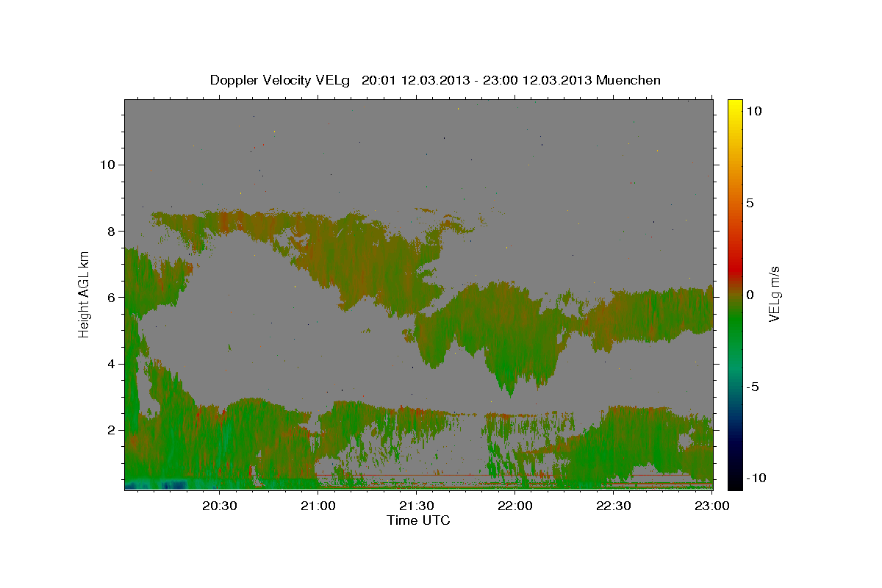Viewport: 882px width, 588px height.
Task: Click the green section of the colorbar
Action: (x=735, y=323)
